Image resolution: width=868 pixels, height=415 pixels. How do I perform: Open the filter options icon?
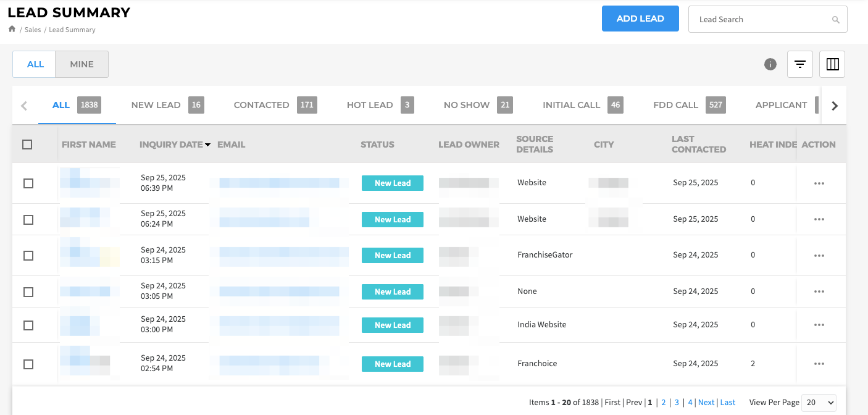800,64
